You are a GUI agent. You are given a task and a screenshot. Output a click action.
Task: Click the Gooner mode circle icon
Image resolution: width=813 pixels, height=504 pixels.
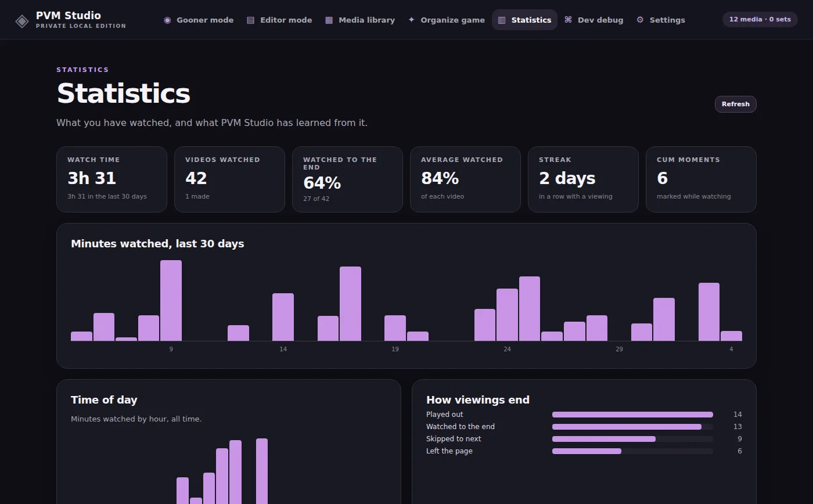(x=167, y=20)
